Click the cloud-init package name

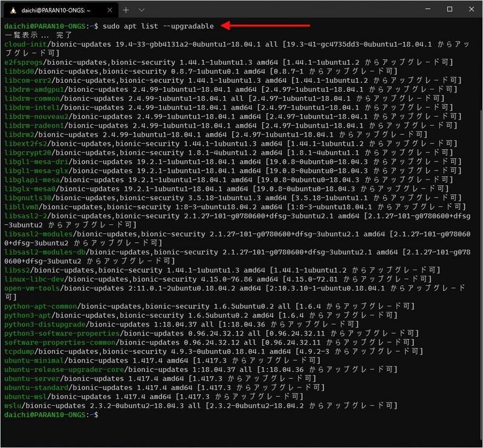25,44
